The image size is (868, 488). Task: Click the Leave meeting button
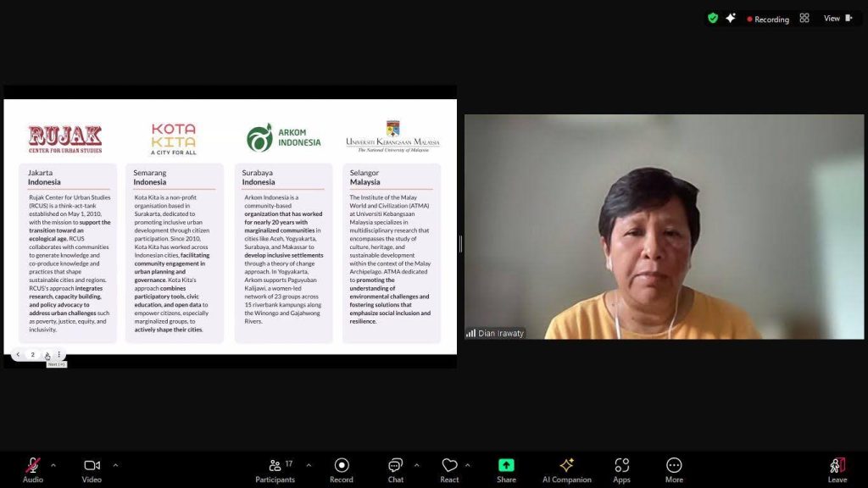click(837, 470)
